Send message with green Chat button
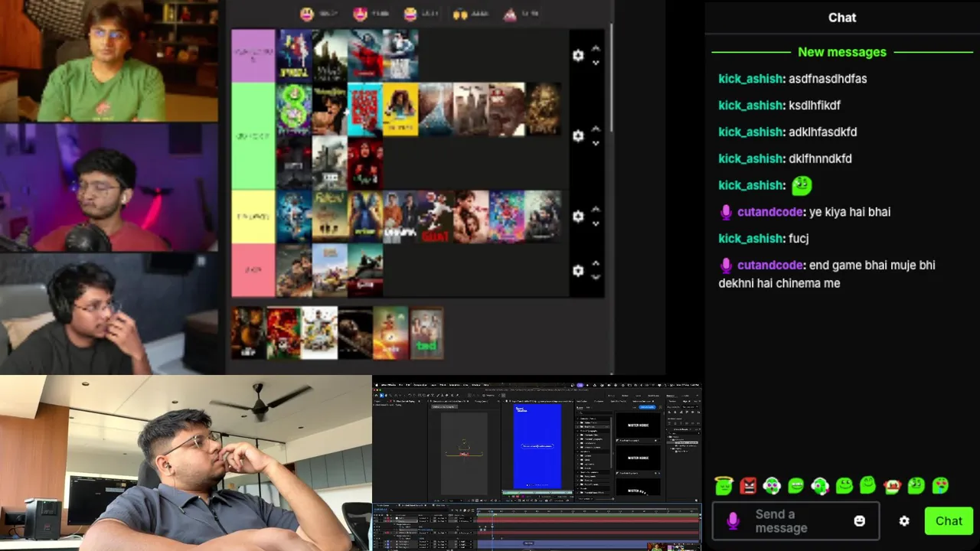Image resolution: width=980 pixels, height=551 pixels. (x=949, y=521)
